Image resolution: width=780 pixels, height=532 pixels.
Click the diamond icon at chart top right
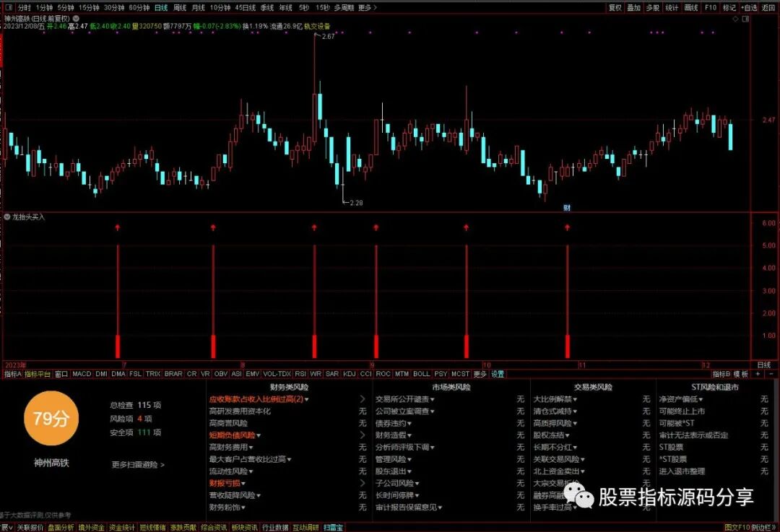coord(736,18)
